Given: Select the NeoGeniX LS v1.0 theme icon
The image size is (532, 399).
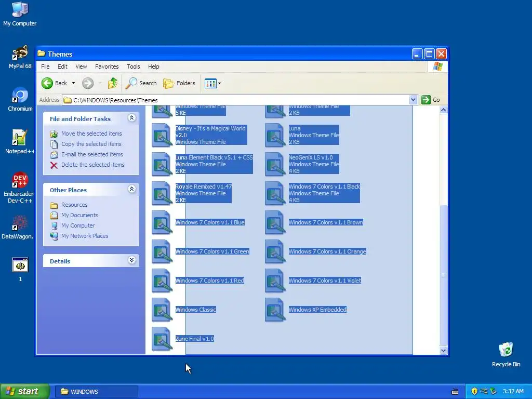Looking at the screenshot, I should tap(275, 164).
